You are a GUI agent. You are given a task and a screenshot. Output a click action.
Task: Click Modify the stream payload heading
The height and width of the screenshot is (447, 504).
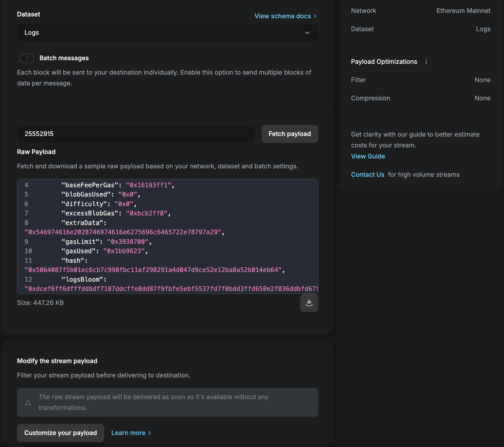(57, 361)
